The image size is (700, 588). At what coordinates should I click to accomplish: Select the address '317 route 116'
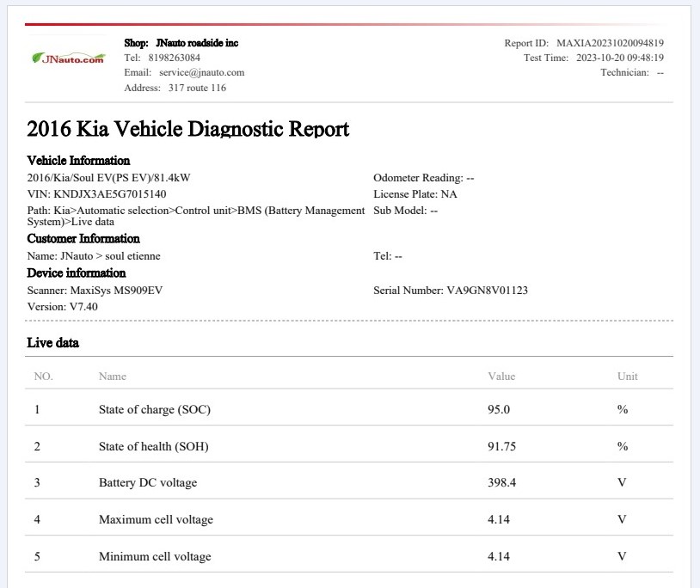(197, 88)
